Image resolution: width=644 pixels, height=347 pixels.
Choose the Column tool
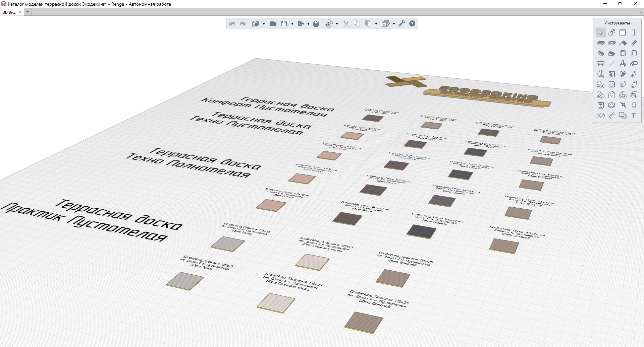[x=634, y=32]
